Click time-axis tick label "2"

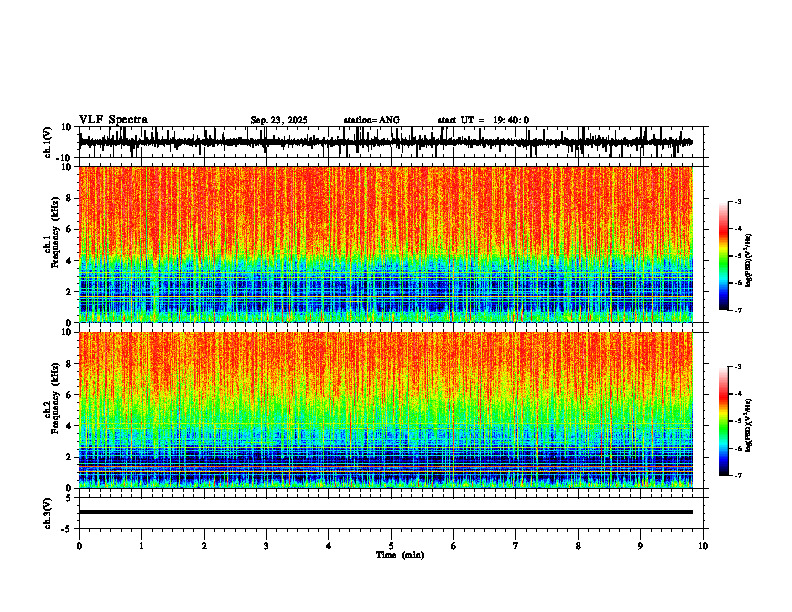coord(204,546)
